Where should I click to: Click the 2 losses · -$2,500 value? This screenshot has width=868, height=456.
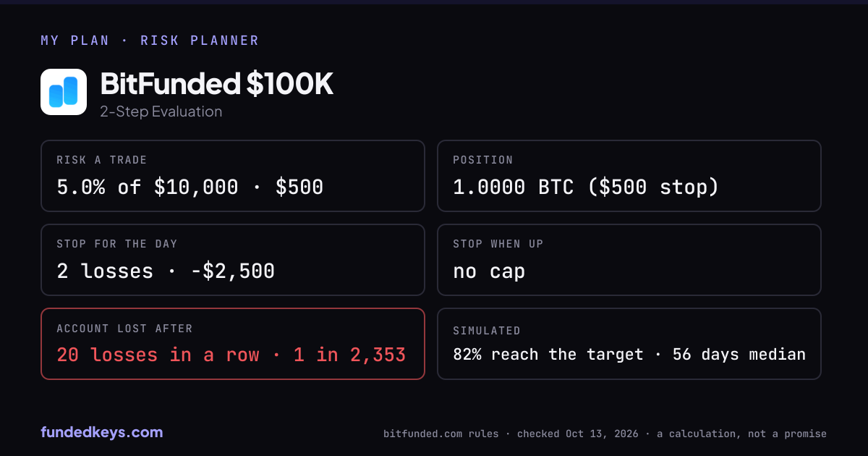coord(166,271)
